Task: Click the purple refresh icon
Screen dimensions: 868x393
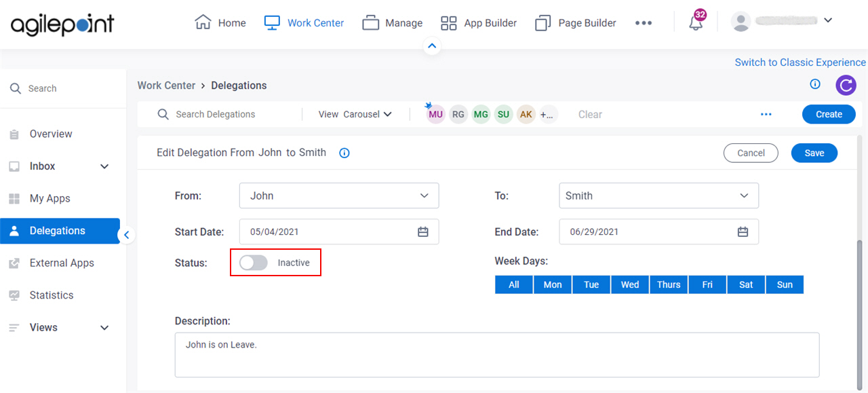Action: click(846, 86)
